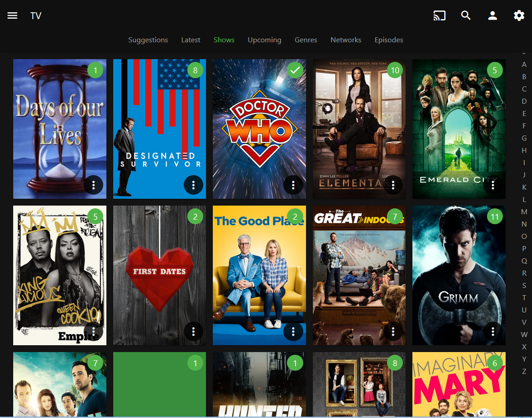Select the Shows tab
The width and height of the screenshot is (532, 418).
pyautogui.click(x=224, y=40)
